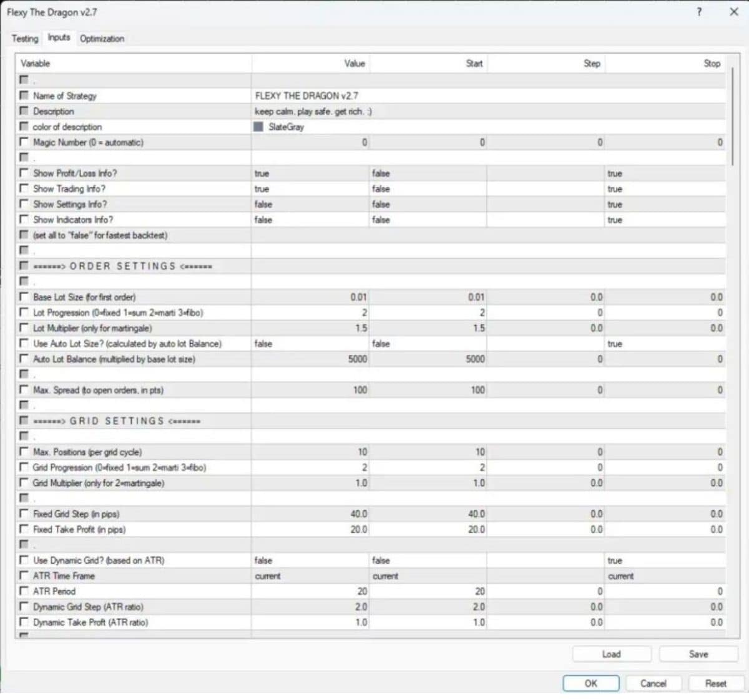Switch to the Testing tab
The width and height of the screenshot is (749, 700).
coord(25,39)
